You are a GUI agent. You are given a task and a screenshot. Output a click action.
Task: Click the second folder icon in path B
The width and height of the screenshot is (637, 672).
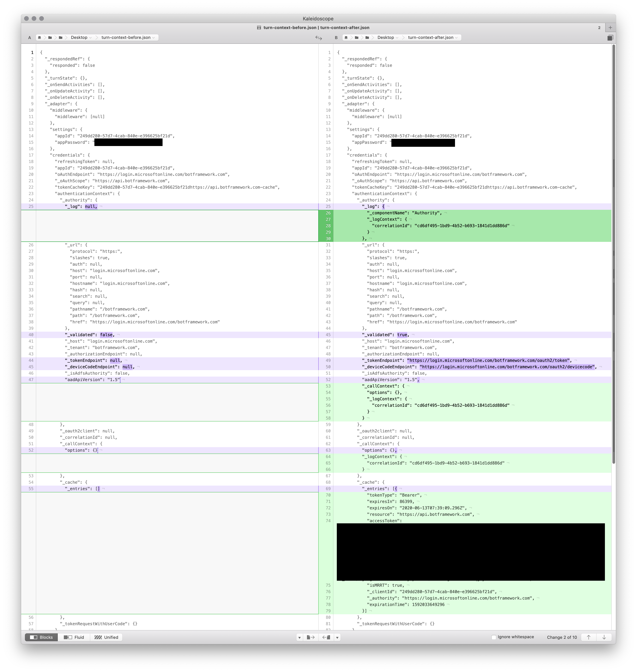coord(356,38)
